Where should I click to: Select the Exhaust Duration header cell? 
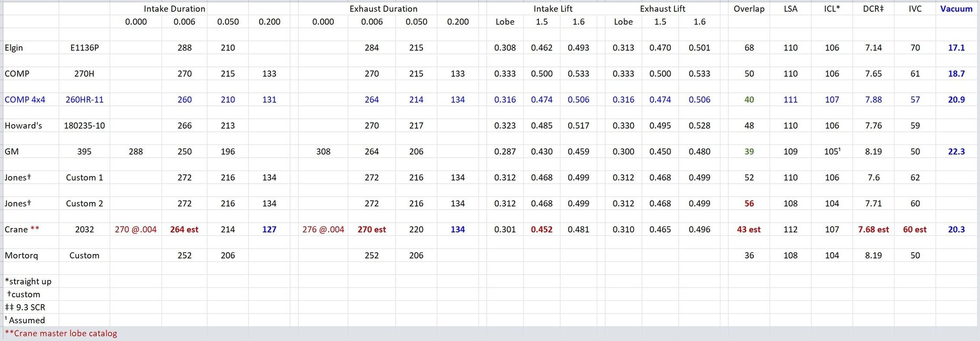coord(383,9)
